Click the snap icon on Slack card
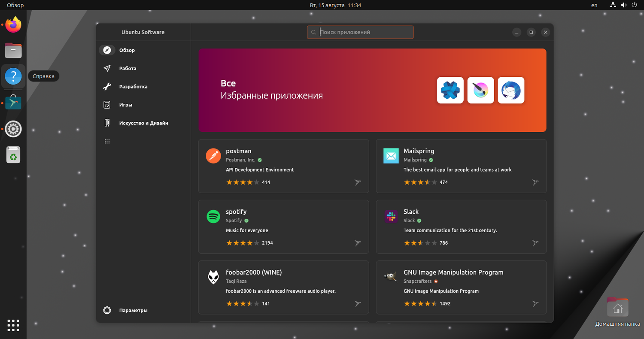 tap(535, 243)
